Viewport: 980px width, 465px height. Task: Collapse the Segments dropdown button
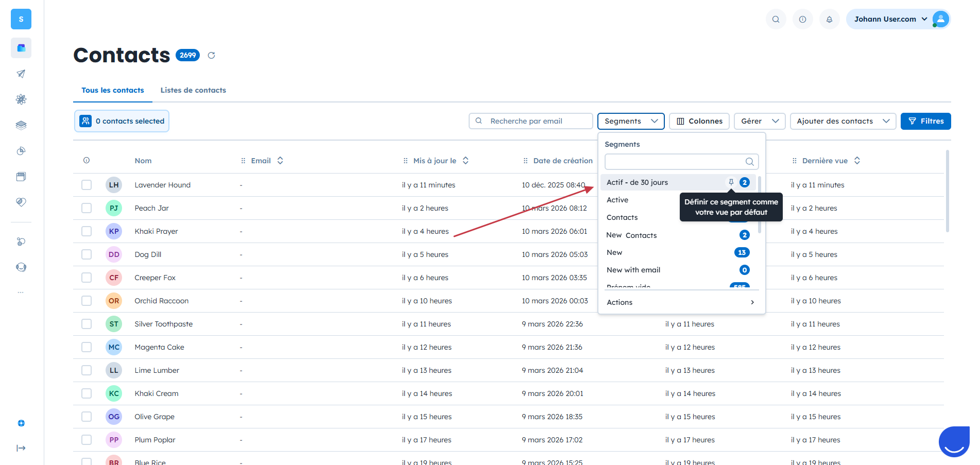631,121
